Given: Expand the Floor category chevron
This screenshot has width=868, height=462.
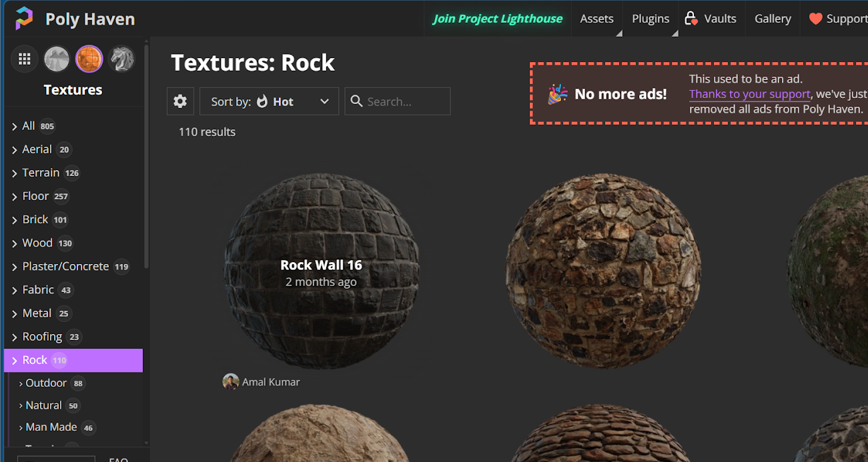Looking at the screenshot, I should [x=15, y=197].
